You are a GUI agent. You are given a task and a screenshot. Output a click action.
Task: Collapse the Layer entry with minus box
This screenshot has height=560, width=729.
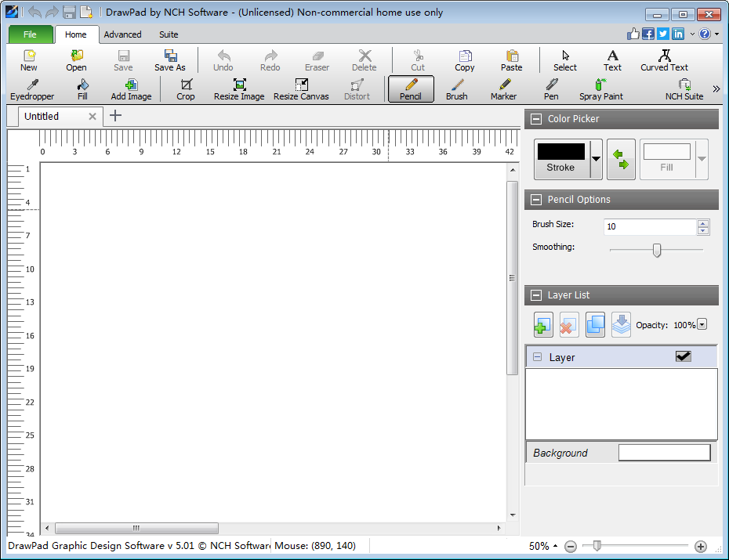click(x=538, y=357)
